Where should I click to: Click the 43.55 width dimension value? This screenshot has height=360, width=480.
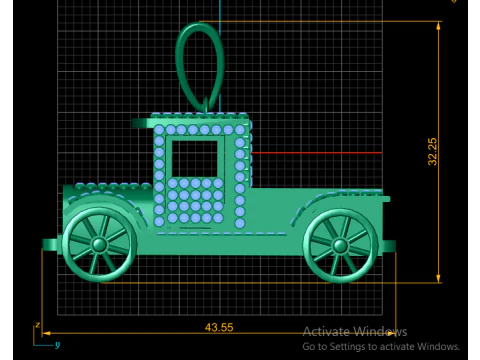tap(219, 327)
